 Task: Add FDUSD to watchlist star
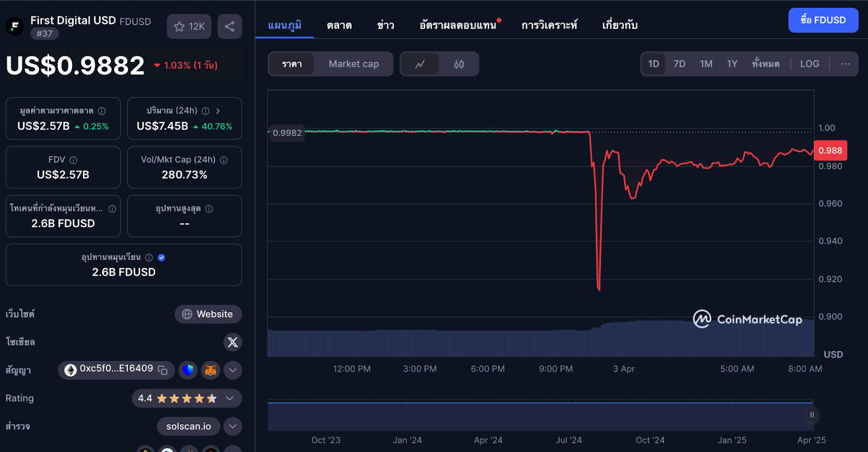coord(189,27)
